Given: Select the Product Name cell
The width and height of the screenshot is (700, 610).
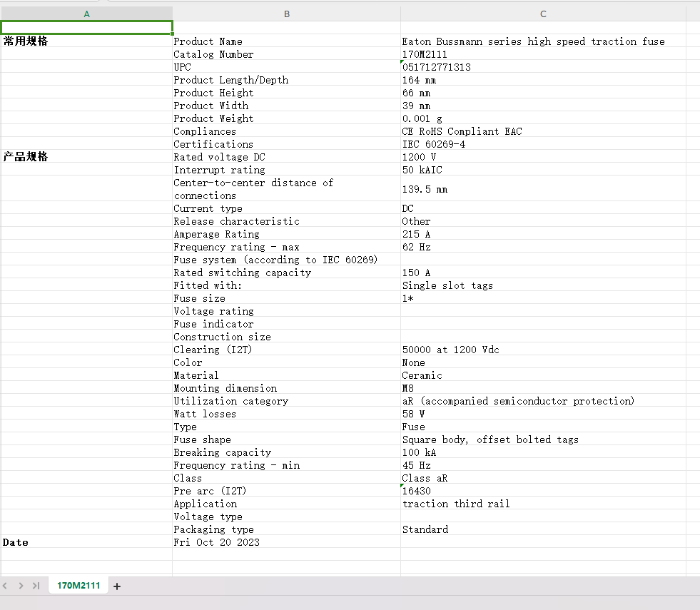Looking at the screenshot, I should point(287,41).
